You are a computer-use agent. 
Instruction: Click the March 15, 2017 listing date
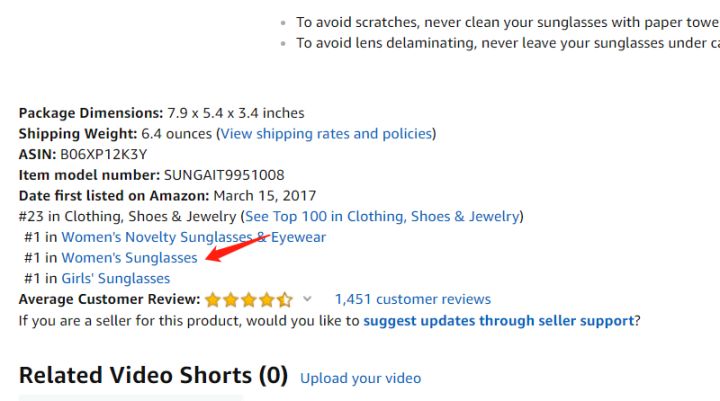(x=264, y=195)
